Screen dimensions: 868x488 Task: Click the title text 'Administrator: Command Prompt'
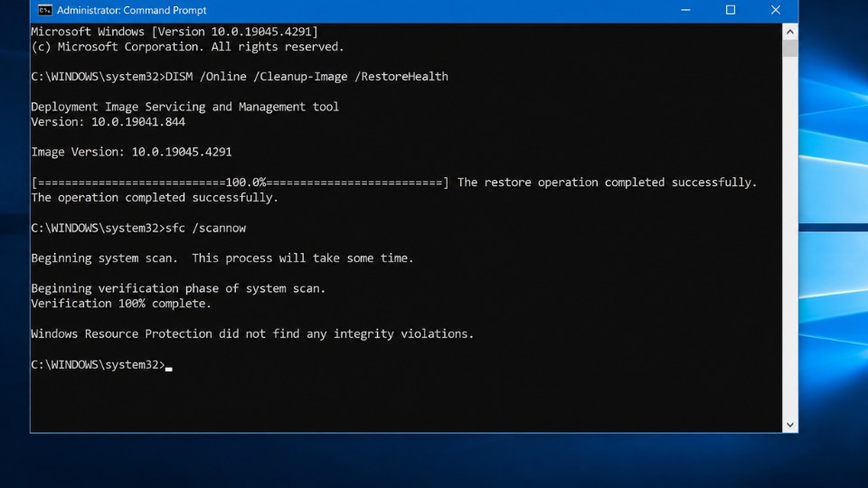pos(131,10)
